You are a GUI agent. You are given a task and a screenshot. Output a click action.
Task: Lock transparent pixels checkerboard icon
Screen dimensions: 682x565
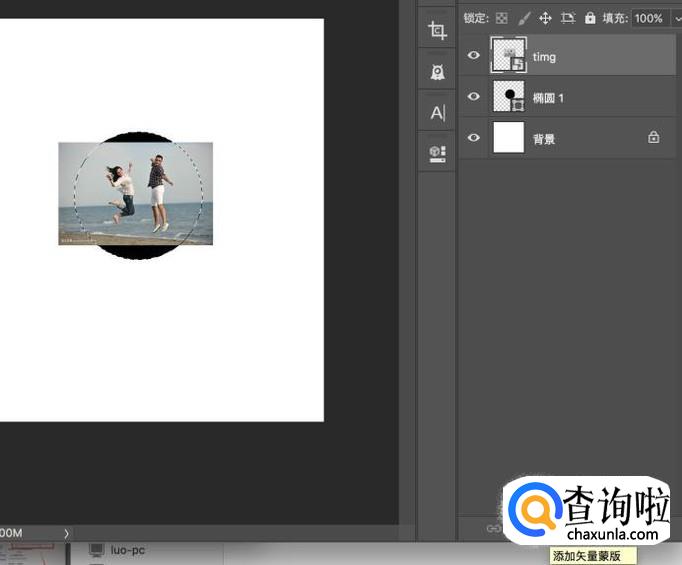(x=501, y=18)
